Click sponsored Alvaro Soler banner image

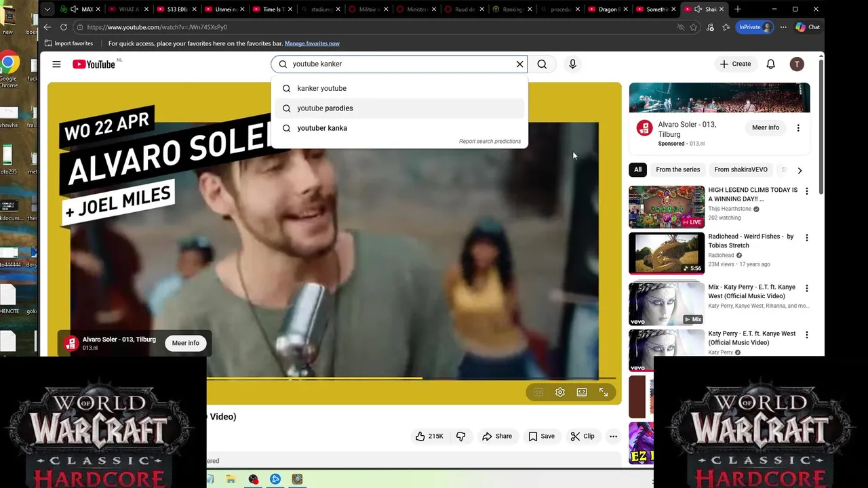[x=719, y=98]
